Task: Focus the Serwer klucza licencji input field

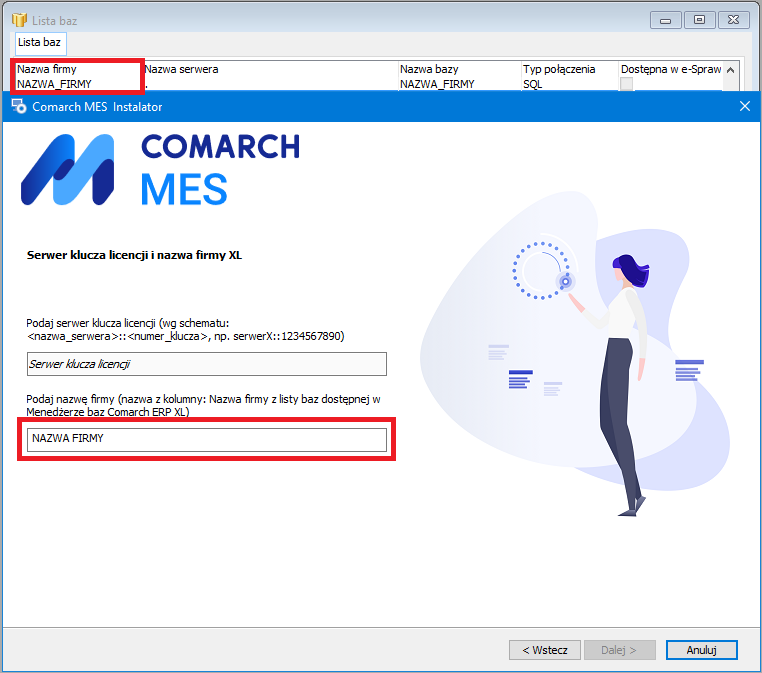Action: [x=207, y=364]
